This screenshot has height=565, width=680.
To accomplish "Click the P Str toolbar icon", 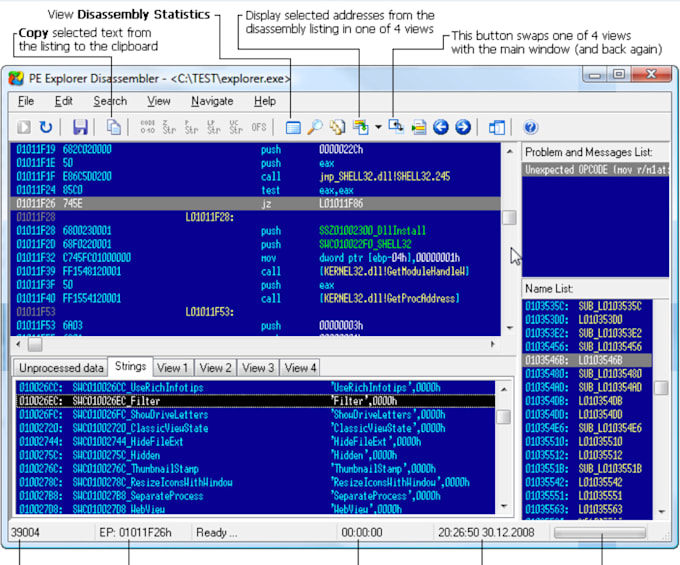I will click(191, 127).
